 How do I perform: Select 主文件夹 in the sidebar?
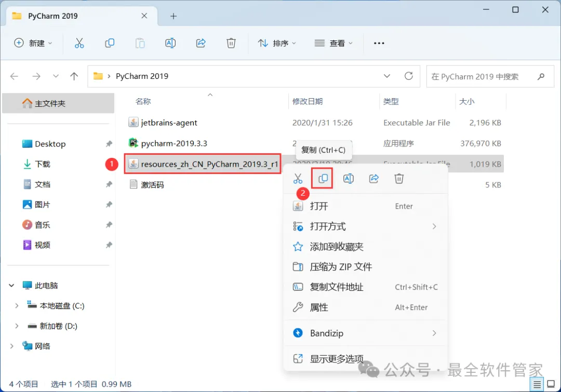(x=58, y=103)
